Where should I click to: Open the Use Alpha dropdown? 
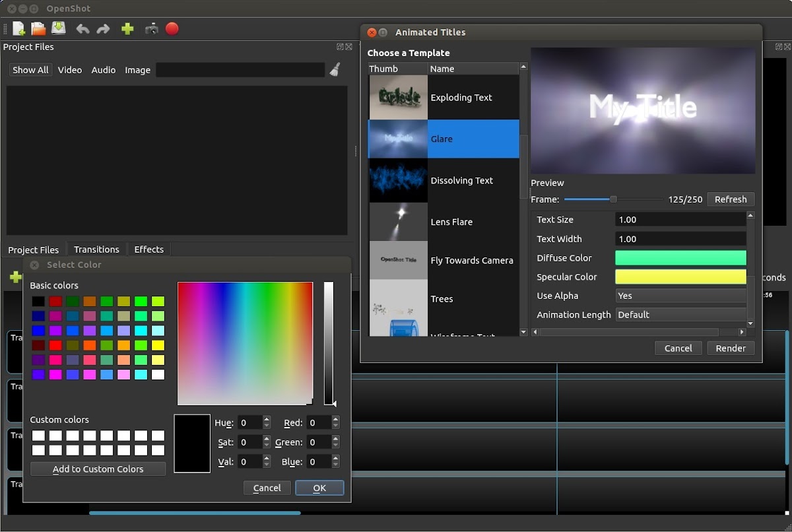tap(680, 296)
